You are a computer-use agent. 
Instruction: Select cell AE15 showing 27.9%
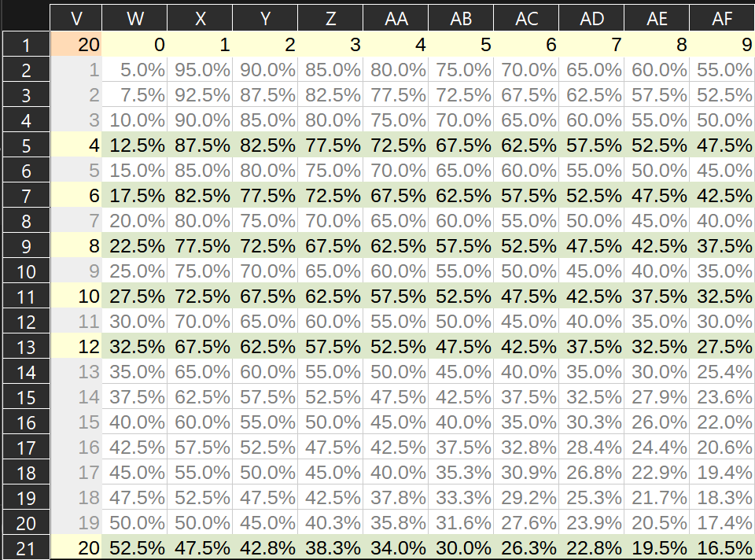(657, 398)
